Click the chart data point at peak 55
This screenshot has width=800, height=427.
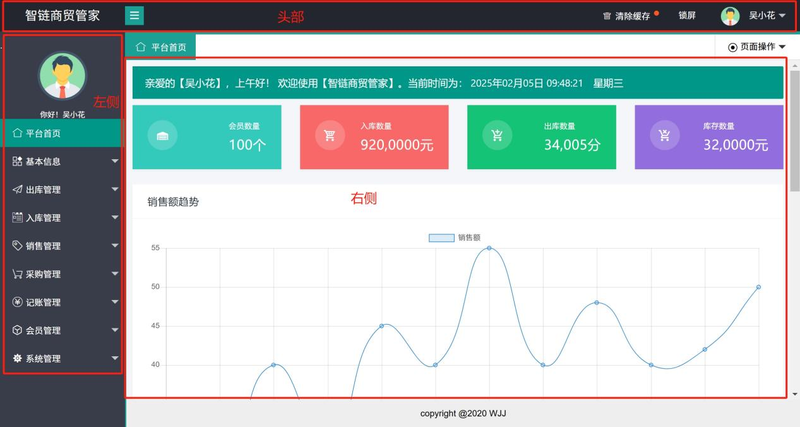click(x=489, y=248)
